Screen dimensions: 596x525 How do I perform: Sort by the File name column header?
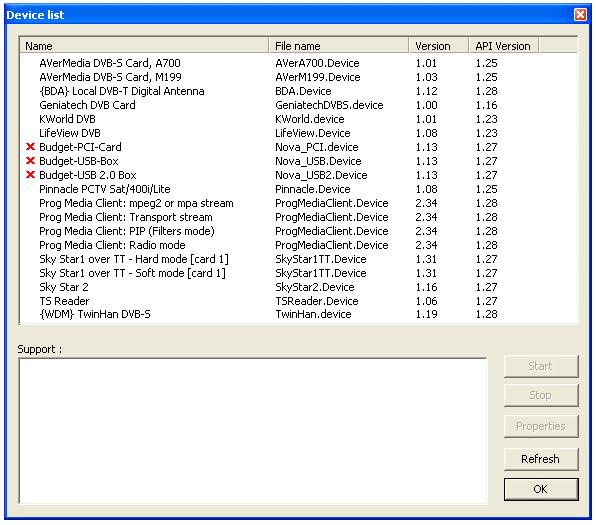339,46
